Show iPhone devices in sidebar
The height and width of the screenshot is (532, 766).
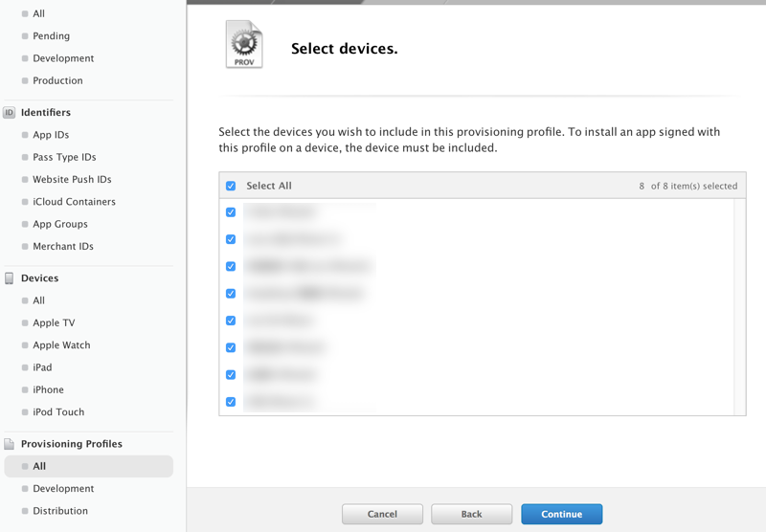coord(48,389)
